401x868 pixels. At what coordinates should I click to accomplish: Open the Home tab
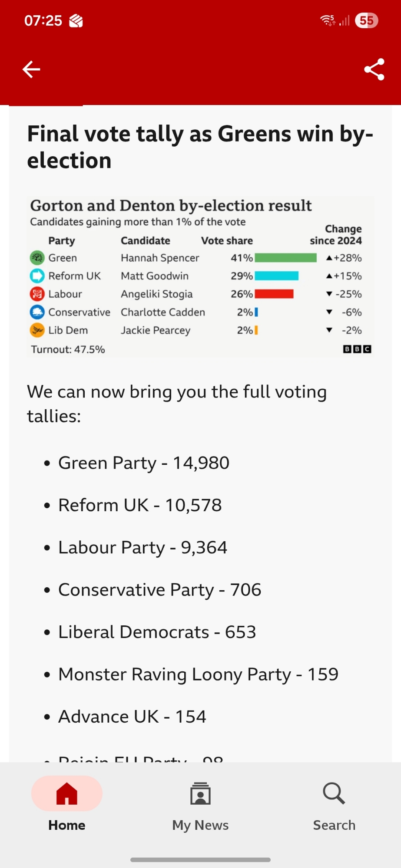(x=67, y=804)
